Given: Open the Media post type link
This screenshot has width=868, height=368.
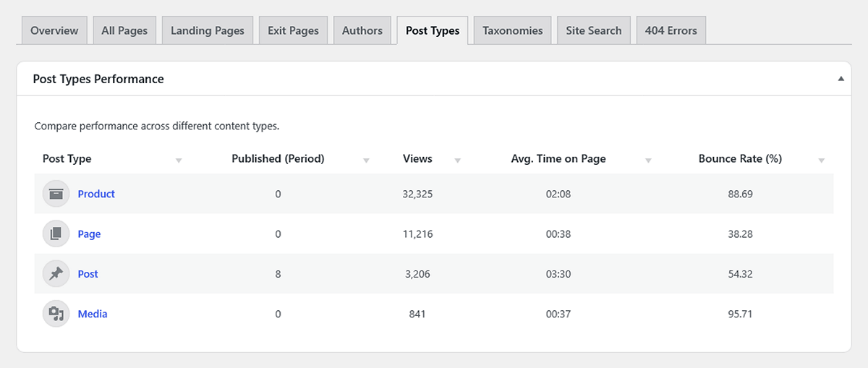Looking at the screenshot, I should pos(93,314).
